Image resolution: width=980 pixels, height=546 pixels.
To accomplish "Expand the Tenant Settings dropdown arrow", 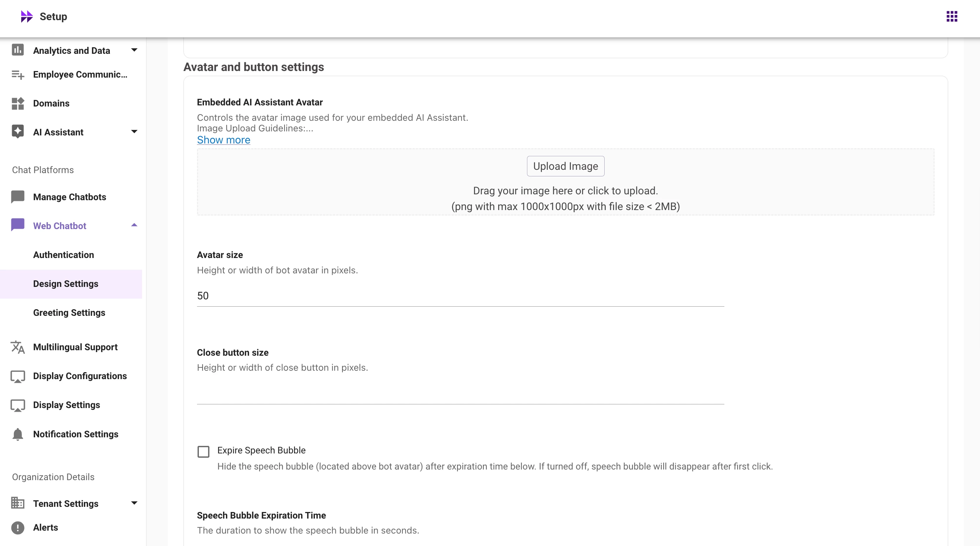I will click(x=134, y=504).
